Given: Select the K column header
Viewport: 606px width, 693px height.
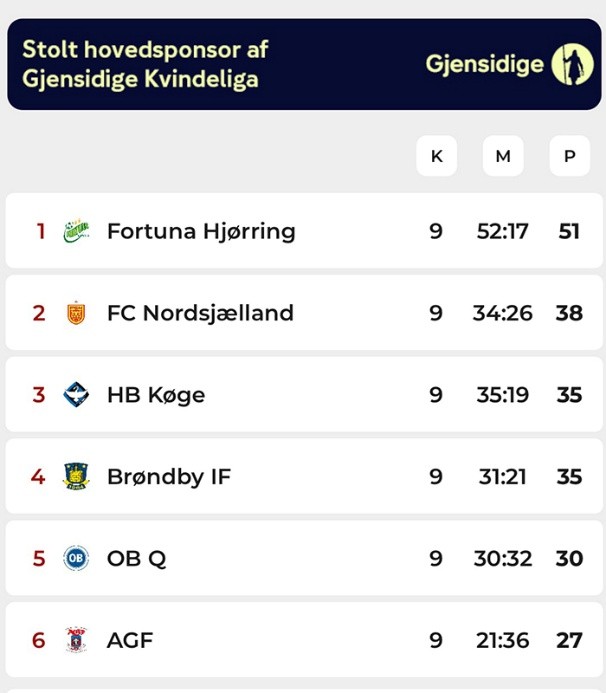Looking at the screenshot, I should tap(436, 156).
